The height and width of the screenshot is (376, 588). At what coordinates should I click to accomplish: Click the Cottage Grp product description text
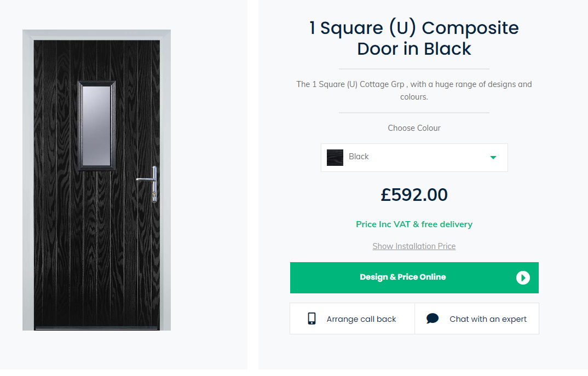pos(414,90)
